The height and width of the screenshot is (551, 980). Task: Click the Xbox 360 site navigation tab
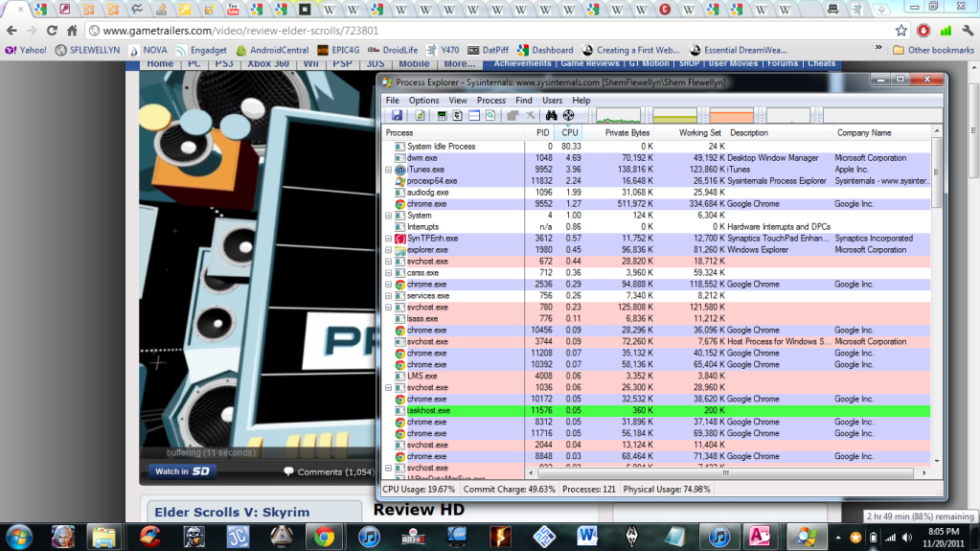pyautogui.click(x=268, y=64)
